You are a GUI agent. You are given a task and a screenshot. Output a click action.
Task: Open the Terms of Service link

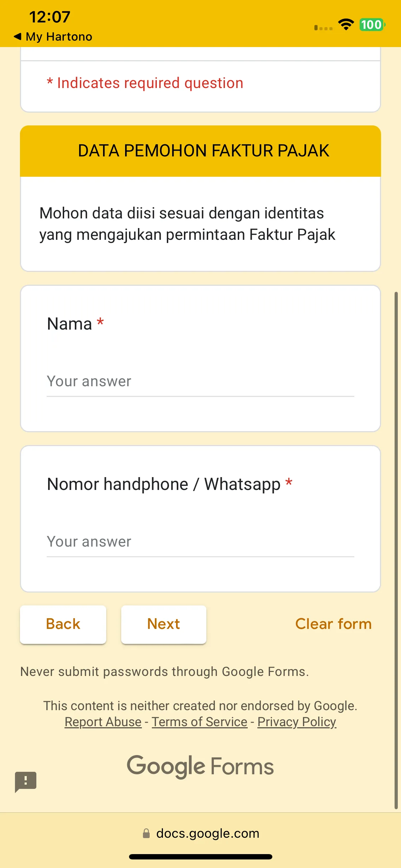(200, 722)
